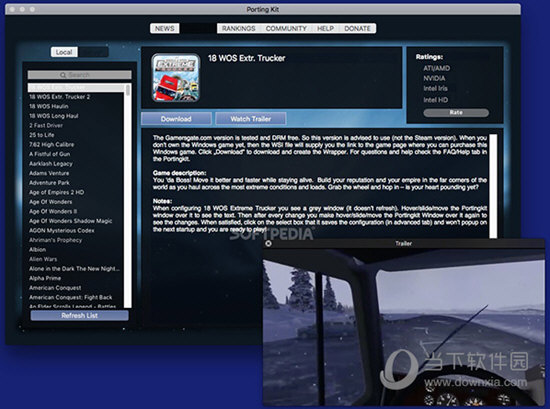550x409 pixels.
Task: Click the red close button of Porting Kit
Action: click(x=12, y=9)
